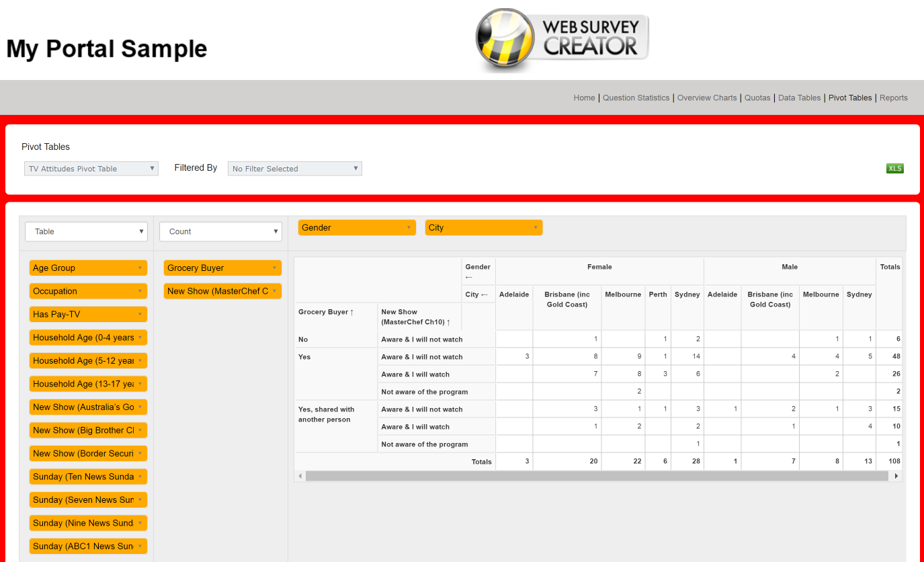Image resolution: width=924 pixels, height=562 pixels.
Task: Open the Grocery Buyer field filter arrow
Action: click(x=274, y=268)
